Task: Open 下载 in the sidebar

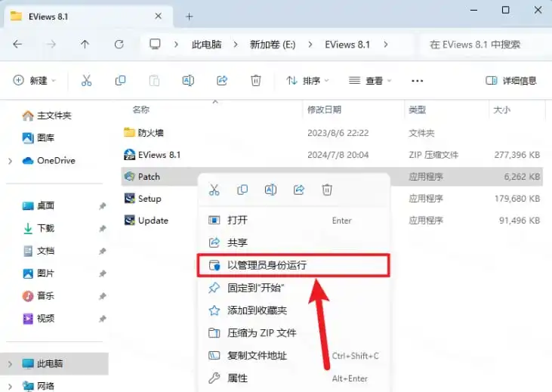Action: coord(39,228)
